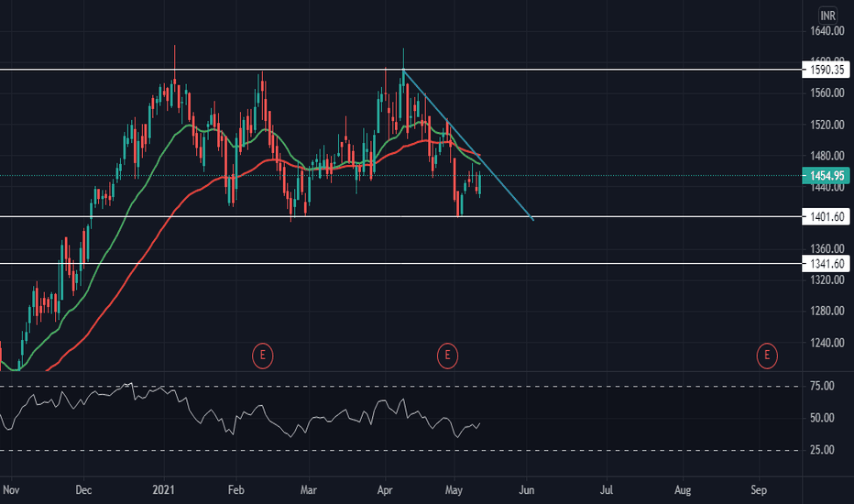The height and width of the screenshot is (504, 854).
Task: Click the Jul label on time axis
Action: pos(607,490)
